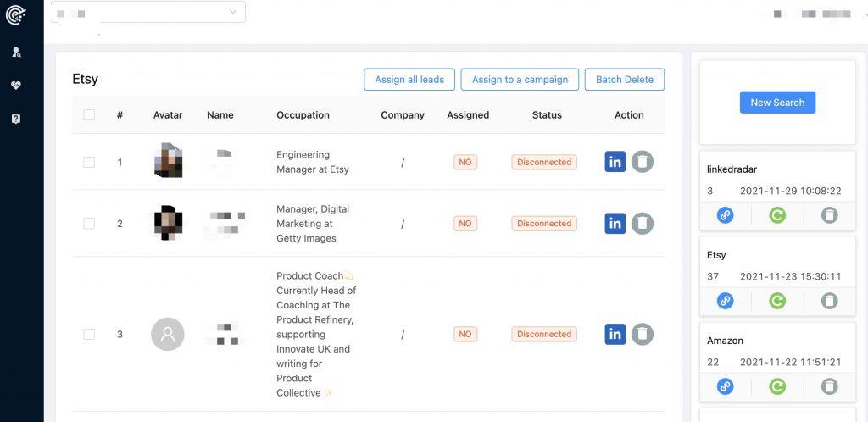Screen dimensions: 868x422
Task: Refresh the Amazon search
Action: [777, 386]
